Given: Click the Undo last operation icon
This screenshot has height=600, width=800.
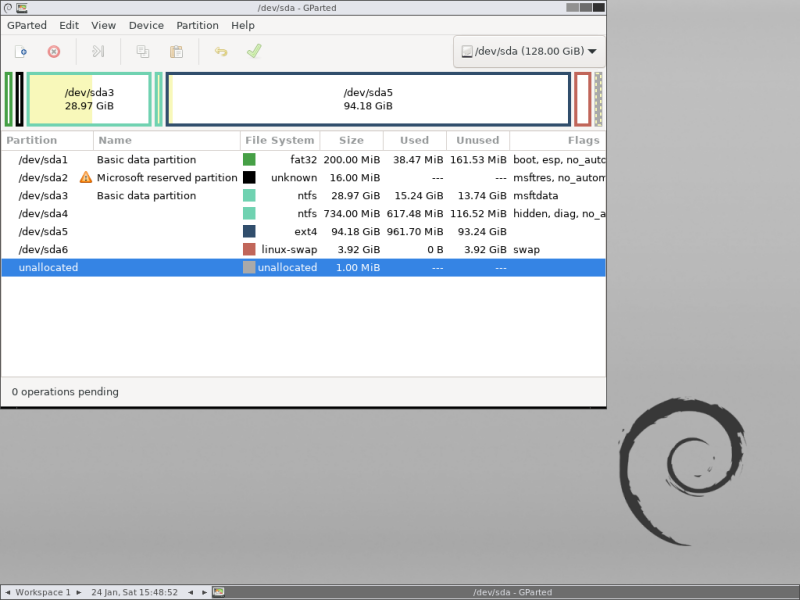Looking at the screenshot, I should coord(221,52).
